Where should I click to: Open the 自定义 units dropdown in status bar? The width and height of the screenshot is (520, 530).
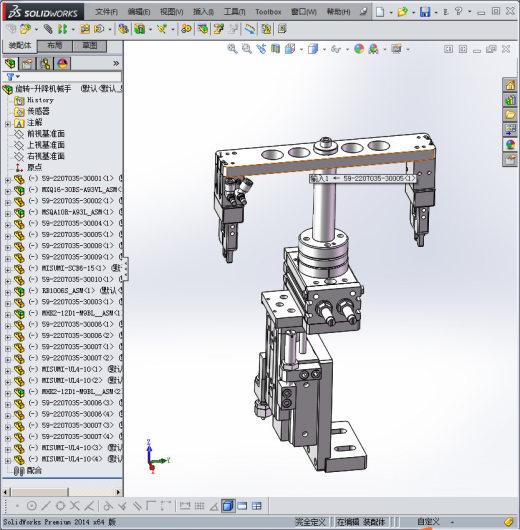coord(452,522)
